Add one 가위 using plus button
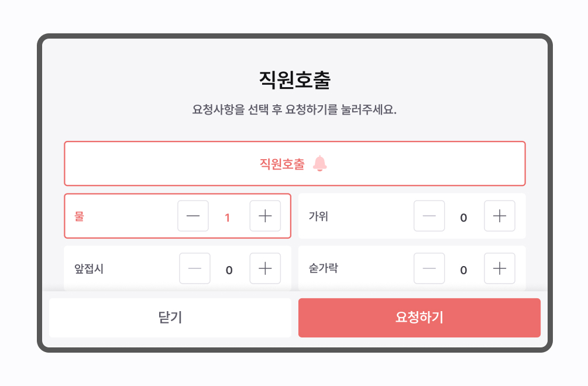 pos(500,216)
